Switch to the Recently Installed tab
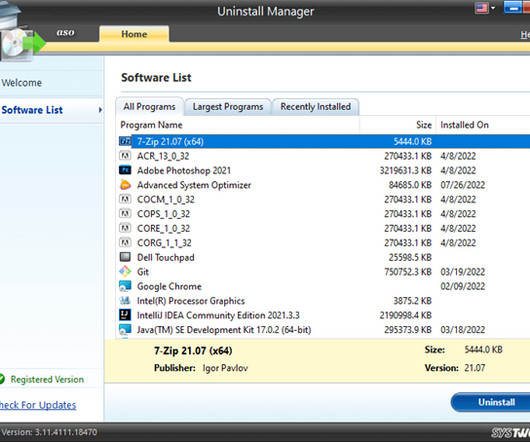The image size is (530, 442). [315, 107]
